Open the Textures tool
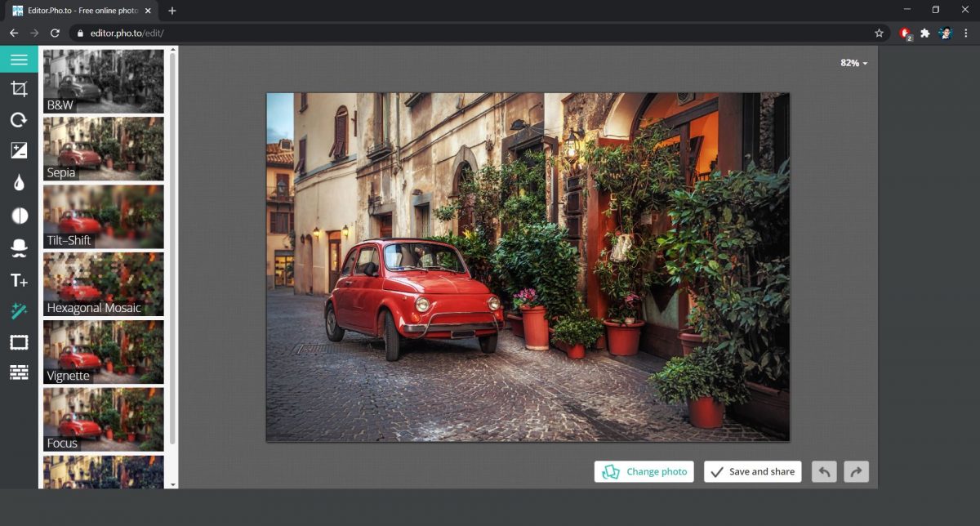The height and width of the screenshot is (526, 980). click(x=19, y=373)
